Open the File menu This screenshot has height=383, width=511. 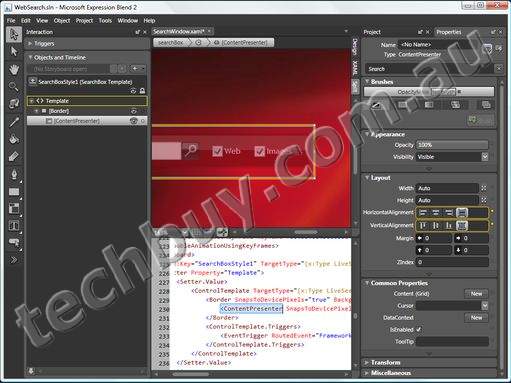[x=11, y=20]
